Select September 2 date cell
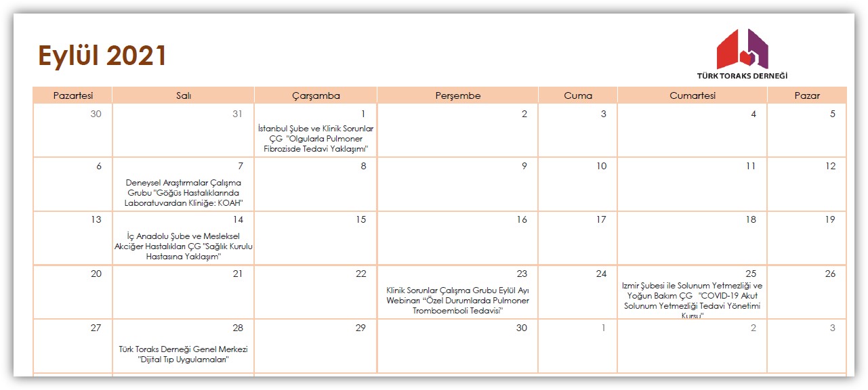Image resolution: width=868 pixels, height=390 pixels. 457,130
